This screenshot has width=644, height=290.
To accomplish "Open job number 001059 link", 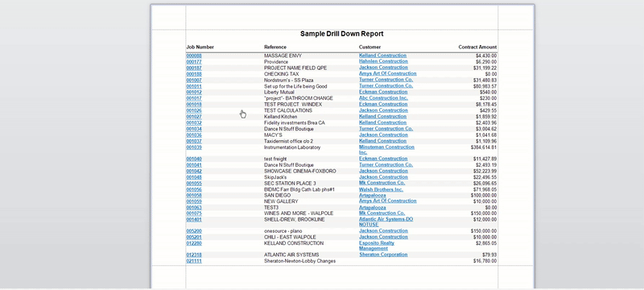I will [194, 202].
